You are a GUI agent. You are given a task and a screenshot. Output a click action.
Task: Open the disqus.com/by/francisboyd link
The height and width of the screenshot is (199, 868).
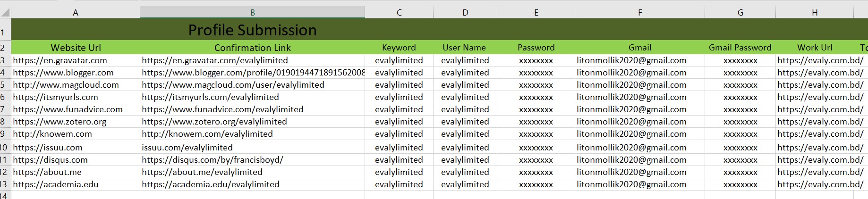(x=213, y=160)
